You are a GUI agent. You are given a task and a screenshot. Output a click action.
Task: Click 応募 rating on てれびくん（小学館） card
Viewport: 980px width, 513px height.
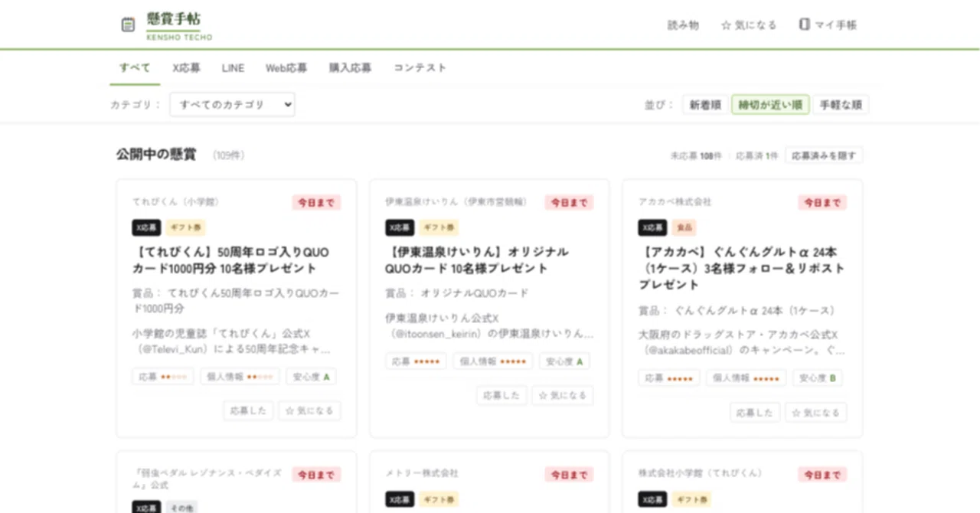pos(163,377)
